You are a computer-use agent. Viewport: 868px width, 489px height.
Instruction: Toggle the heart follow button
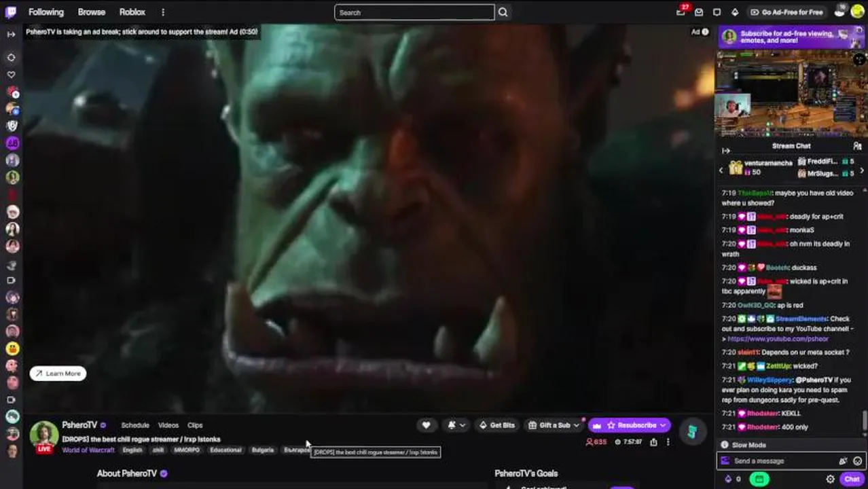pyautogui.click(x=426, y=425)
